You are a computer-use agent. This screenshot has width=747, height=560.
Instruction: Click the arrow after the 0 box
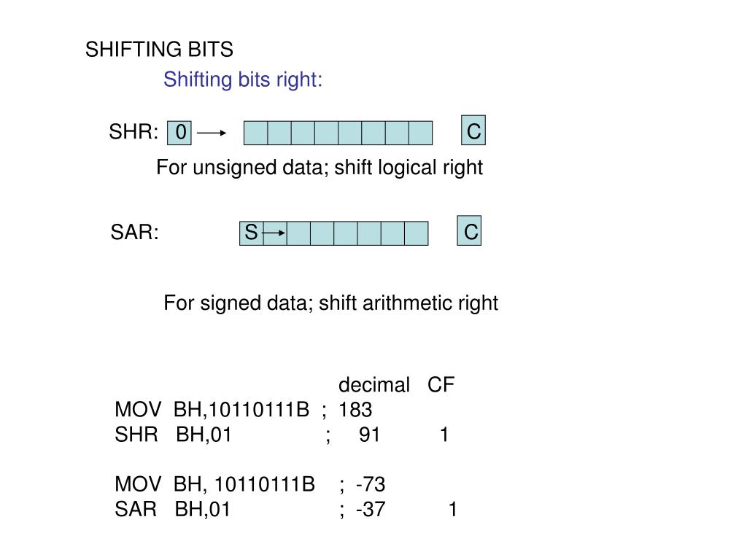point(212,133)
